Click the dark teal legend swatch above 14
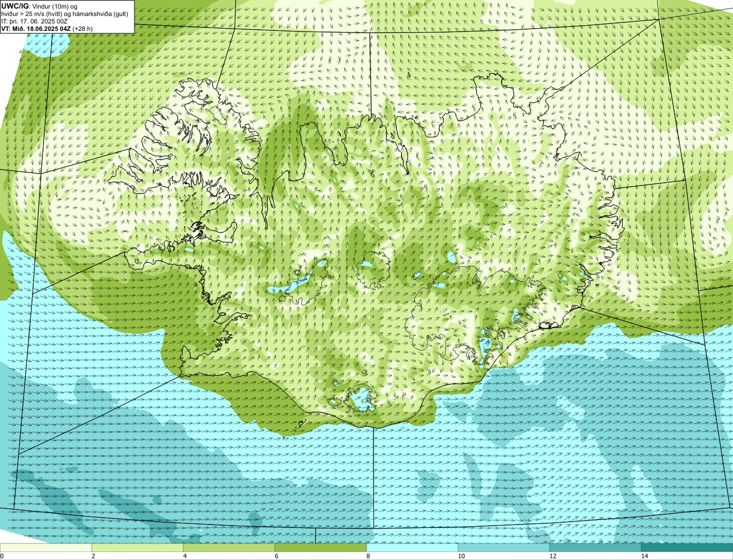Image resolution: width=733 pixels, height=560 pixels. point(687,547)
